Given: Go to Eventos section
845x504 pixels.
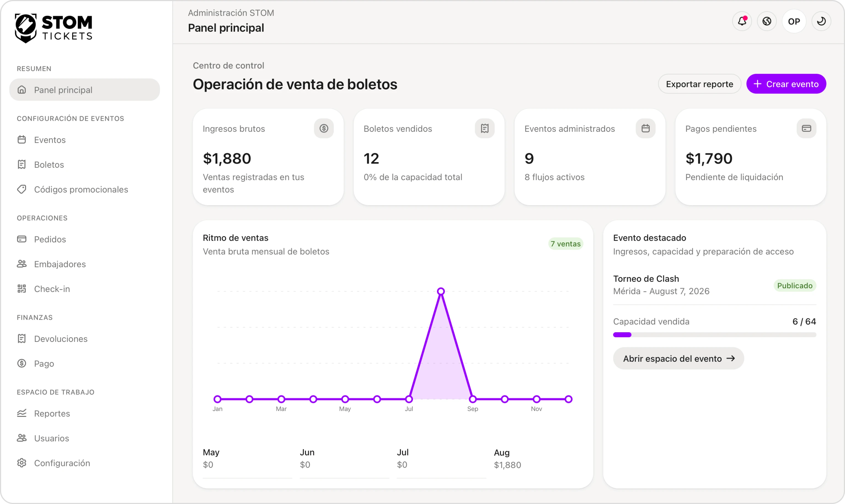Looking at the screenshot, I should pos(85,140).
